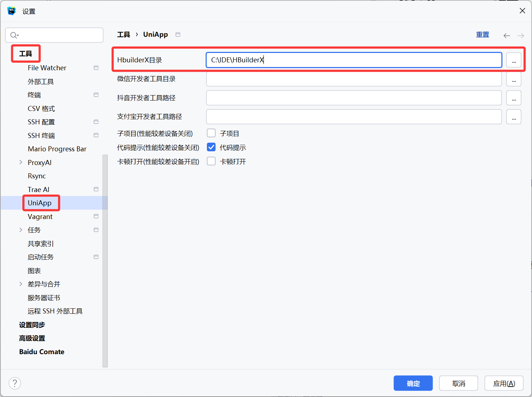Open 启动任务 settings
532x397 pixels.
point(41,257)
